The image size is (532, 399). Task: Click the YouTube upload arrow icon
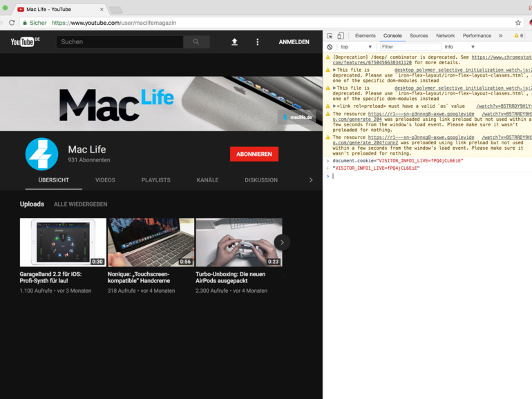click(234, 42)
